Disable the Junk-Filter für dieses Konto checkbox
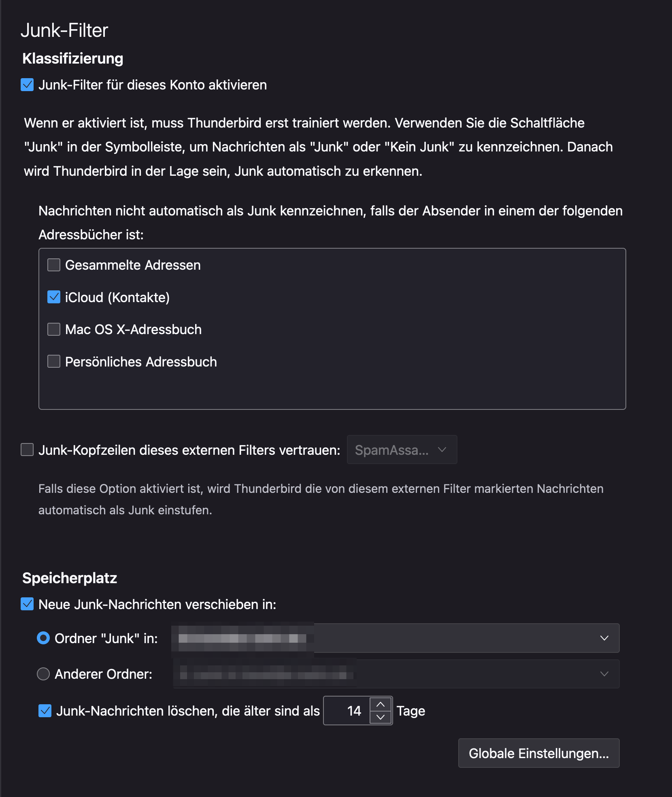This screenshot has height=797, width=672. [x=27, y=85]
